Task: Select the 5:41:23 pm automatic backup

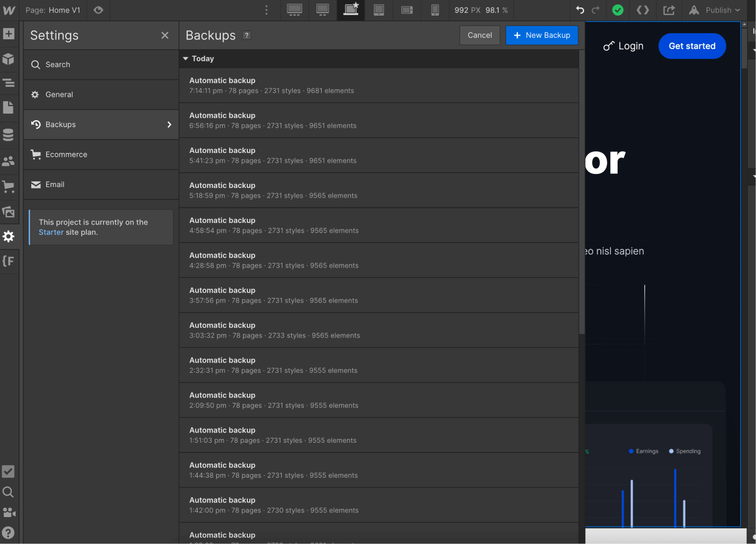Action: 379,156
